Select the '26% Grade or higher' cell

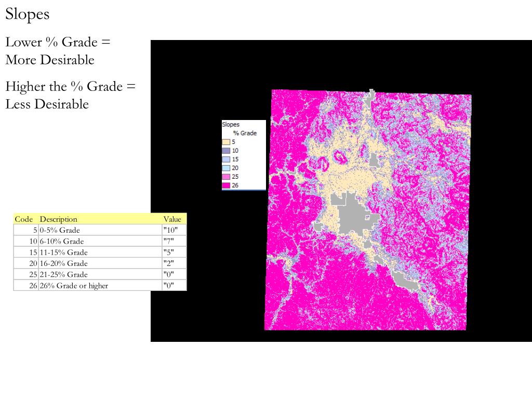pos(100,286)
